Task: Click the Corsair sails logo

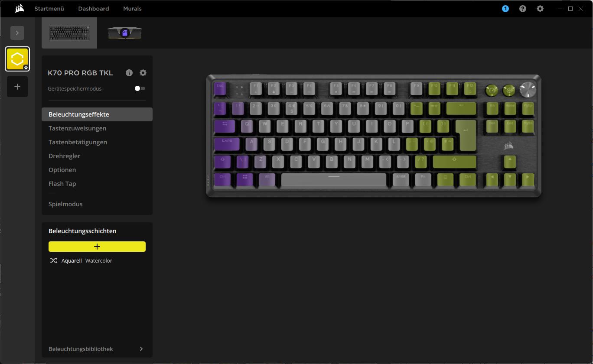Action: [x=19, y=9]
